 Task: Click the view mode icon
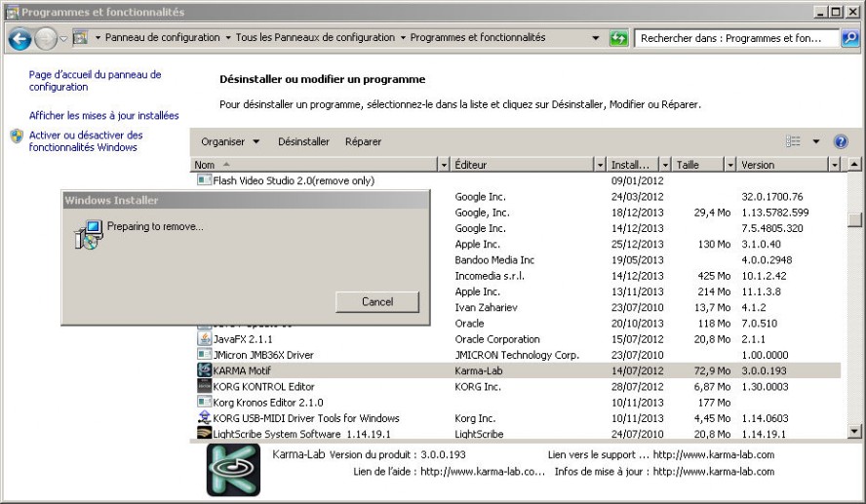coord(793,141)
